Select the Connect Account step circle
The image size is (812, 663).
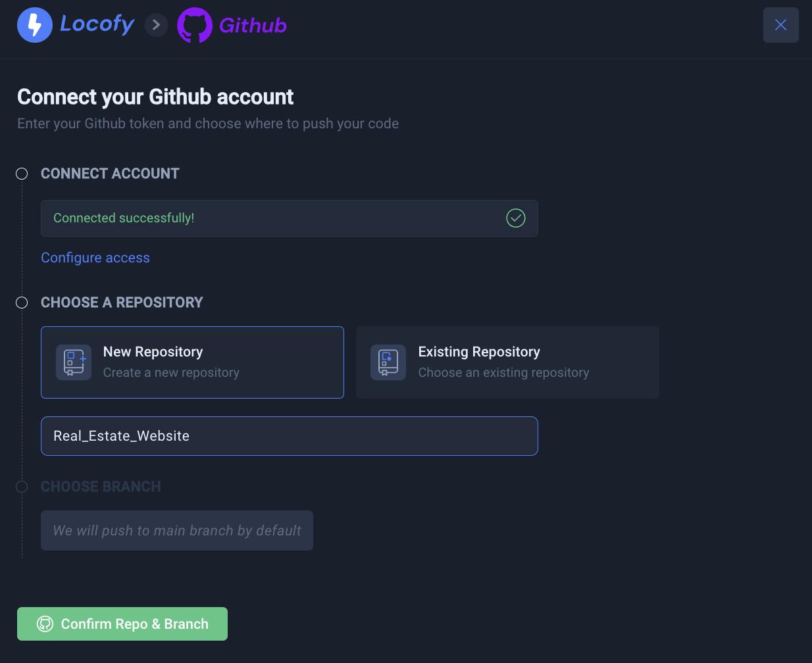22,174
